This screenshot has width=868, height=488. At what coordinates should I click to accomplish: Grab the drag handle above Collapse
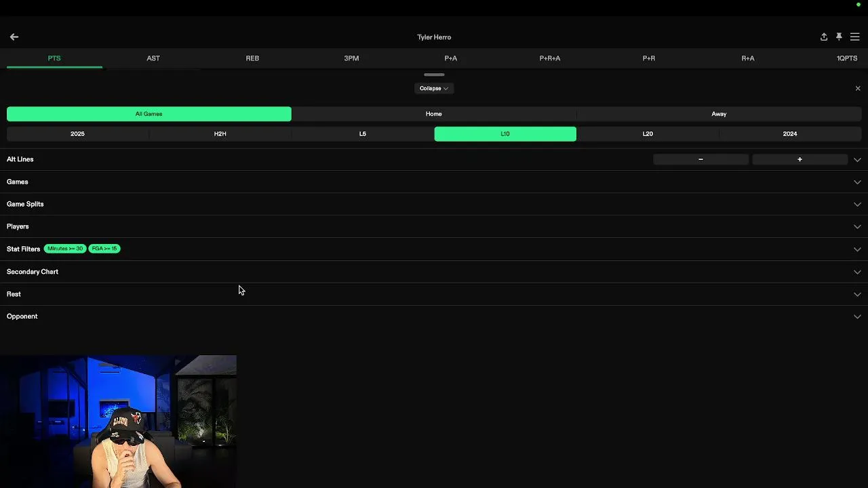pyautogui.click(x=434, y=75)
